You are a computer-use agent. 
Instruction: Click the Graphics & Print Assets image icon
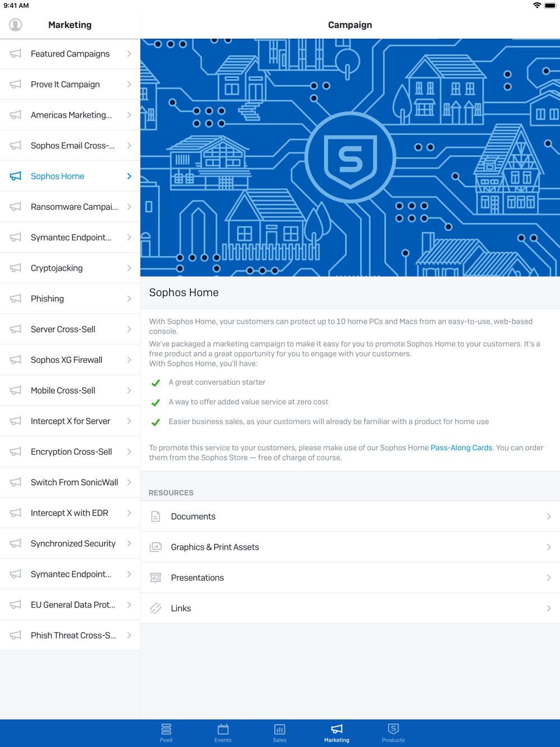pyautogui.click(x=156, y=547)
